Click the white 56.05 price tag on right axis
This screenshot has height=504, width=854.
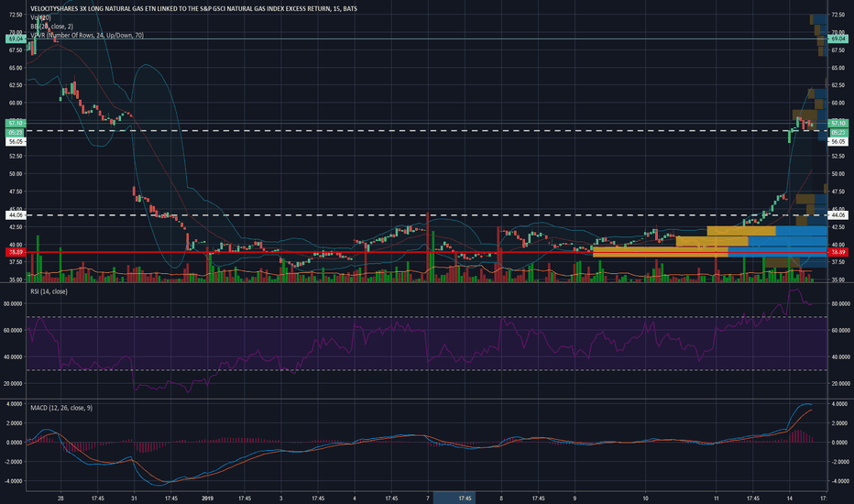click(838, 142)
